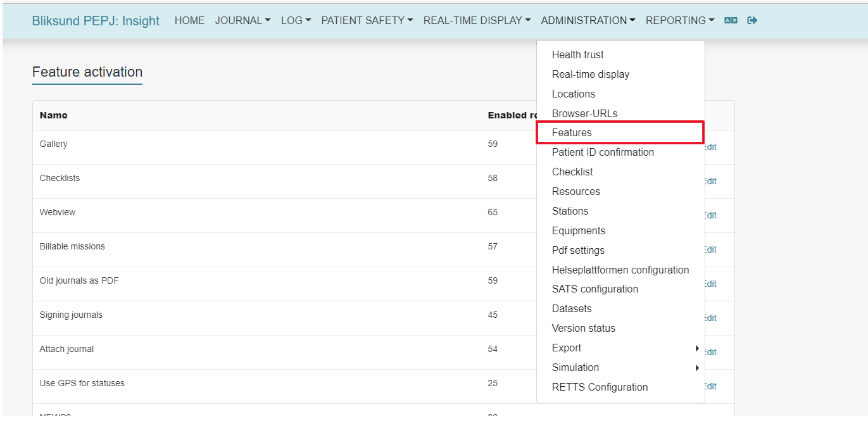Choose Locations from Administration menu
The width and height of the screenshot is (868, 421).
tap(620, 94)
